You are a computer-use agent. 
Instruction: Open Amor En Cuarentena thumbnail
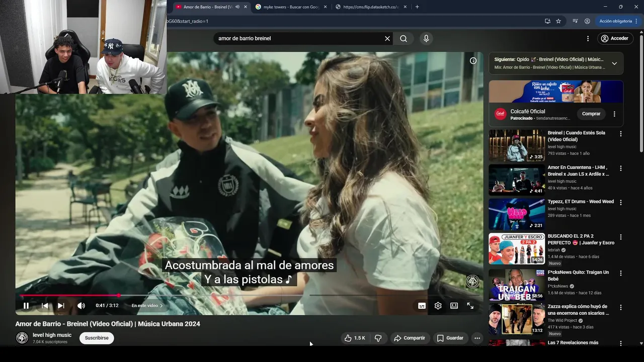517,179
